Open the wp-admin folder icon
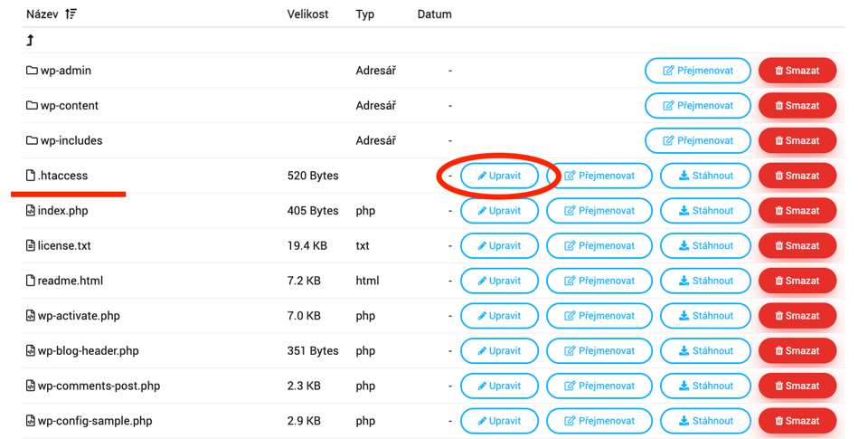The width and height of the screenshot is (868, 439). (32, 71)
